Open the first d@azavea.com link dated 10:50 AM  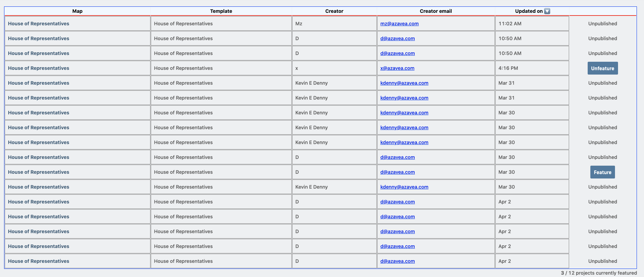pos(397,38)
